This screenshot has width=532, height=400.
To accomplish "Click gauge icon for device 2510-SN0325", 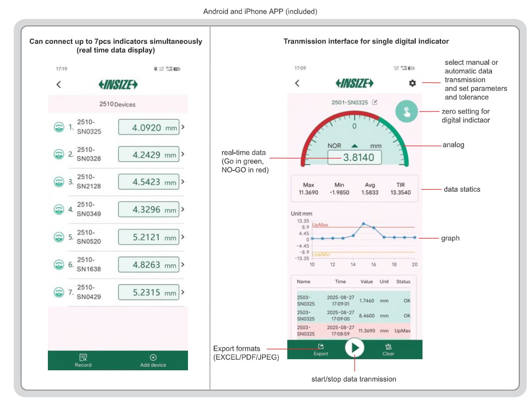I will pos(59,127).
